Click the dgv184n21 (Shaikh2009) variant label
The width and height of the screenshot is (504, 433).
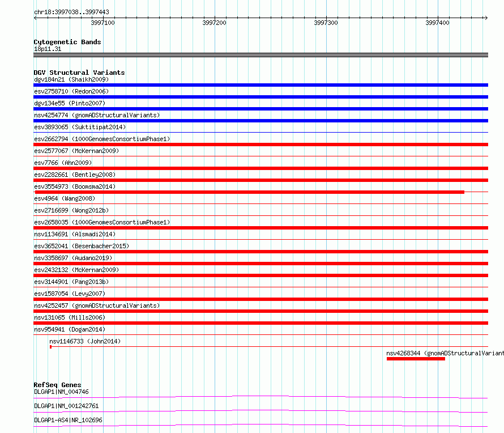pyautogui.click(x=71, y=79)
